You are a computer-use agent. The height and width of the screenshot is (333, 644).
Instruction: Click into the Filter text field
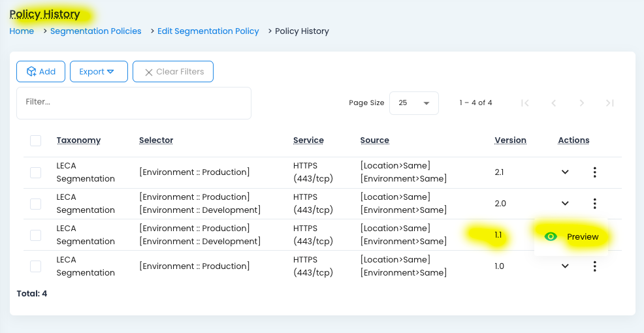tap(133, 103)
